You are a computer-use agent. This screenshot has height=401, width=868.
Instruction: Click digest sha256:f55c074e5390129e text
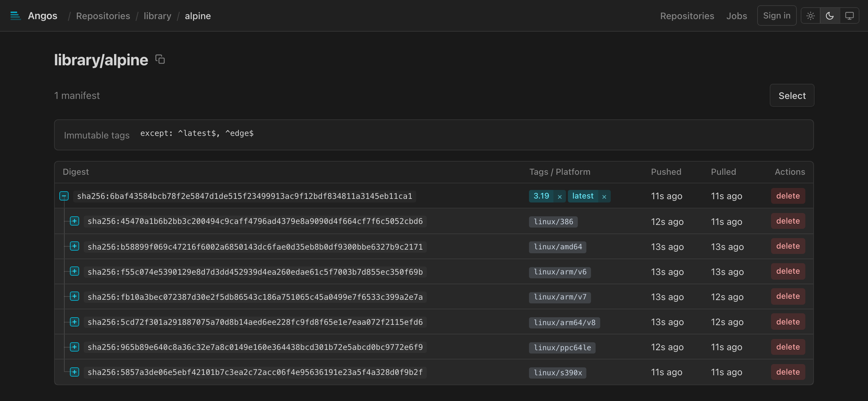255,272
